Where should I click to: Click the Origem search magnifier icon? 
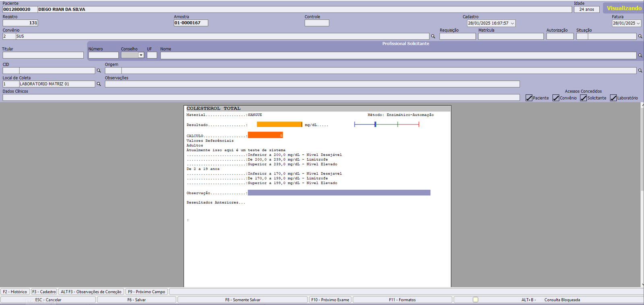point(640,71)
